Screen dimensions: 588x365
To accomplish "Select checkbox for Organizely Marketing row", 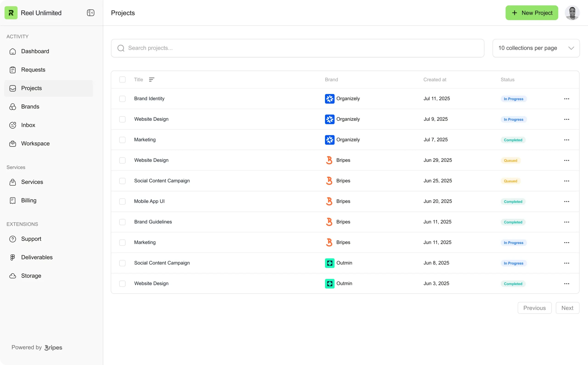I will click(x=122, y=140).
